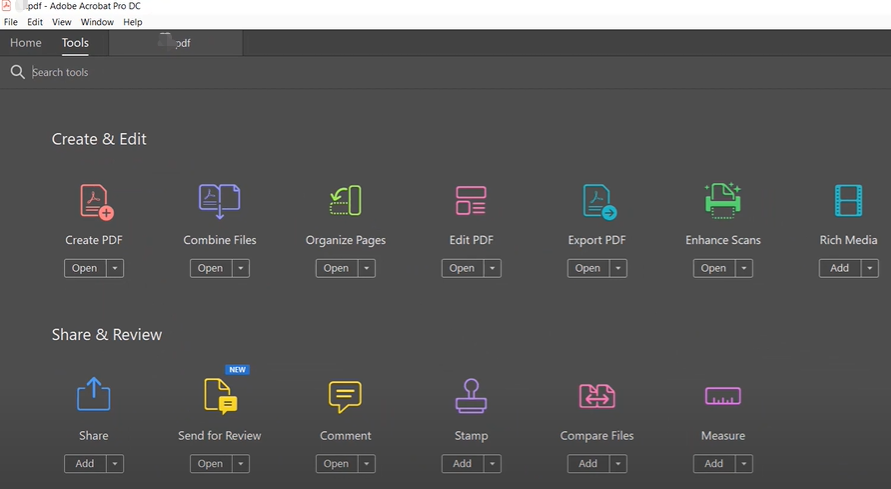Expand Compare Files dropdown arrow
The width and height of the screenshot is (891, 489).
click(618, 463)
